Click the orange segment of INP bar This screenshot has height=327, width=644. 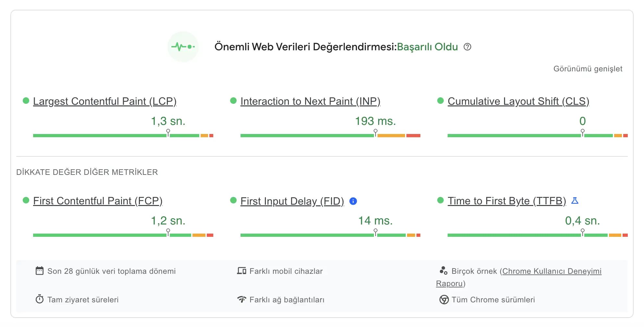391,136
